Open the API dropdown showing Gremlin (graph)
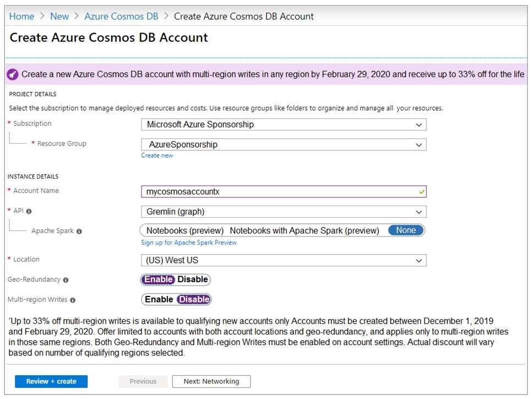The height and width of the screenshot is (399, 532). click(284, 212)
